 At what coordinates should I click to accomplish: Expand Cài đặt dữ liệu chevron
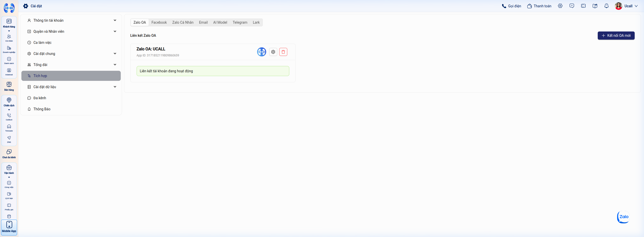click(115, 87)
